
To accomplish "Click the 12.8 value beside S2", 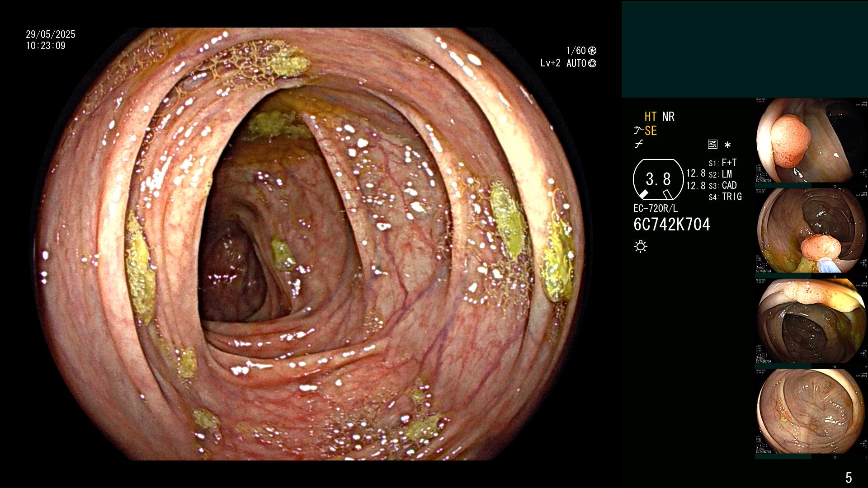I will click(696, 174).
